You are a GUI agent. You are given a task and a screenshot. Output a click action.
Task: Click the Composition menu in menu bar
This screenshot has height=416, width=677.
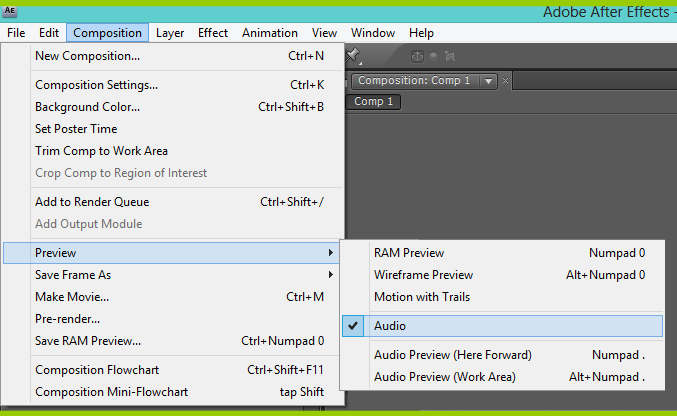tap(108, 33)
